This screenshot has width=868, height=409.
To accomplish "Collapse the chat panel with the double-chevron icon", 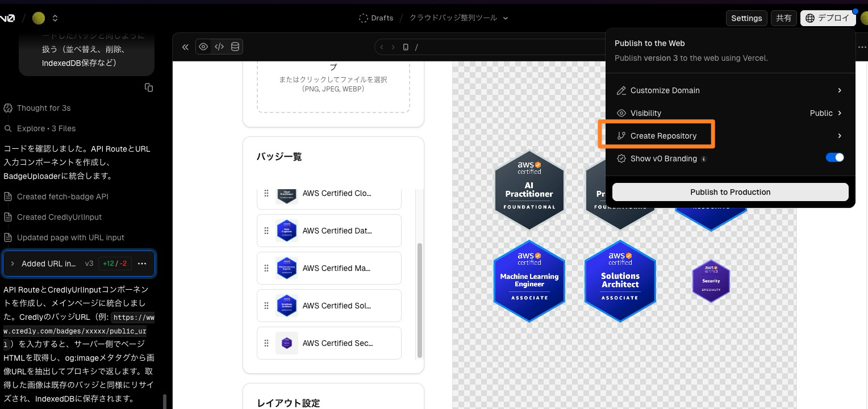I will pos(185,47).
